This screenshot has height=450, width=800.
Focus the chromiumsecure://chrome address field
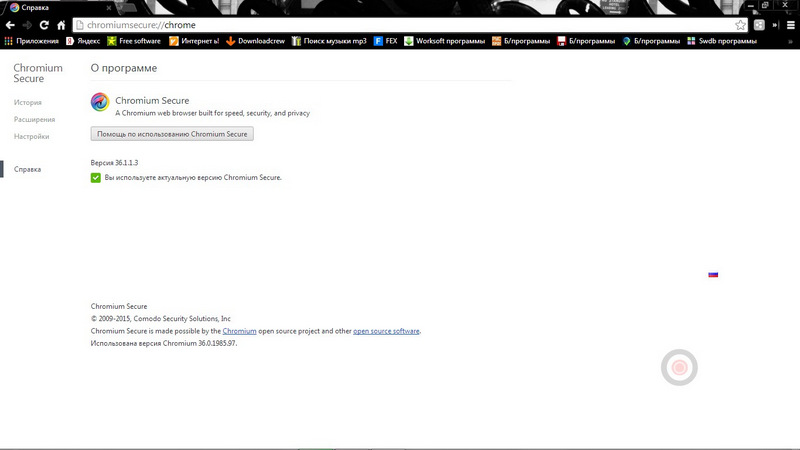(408, 25)
